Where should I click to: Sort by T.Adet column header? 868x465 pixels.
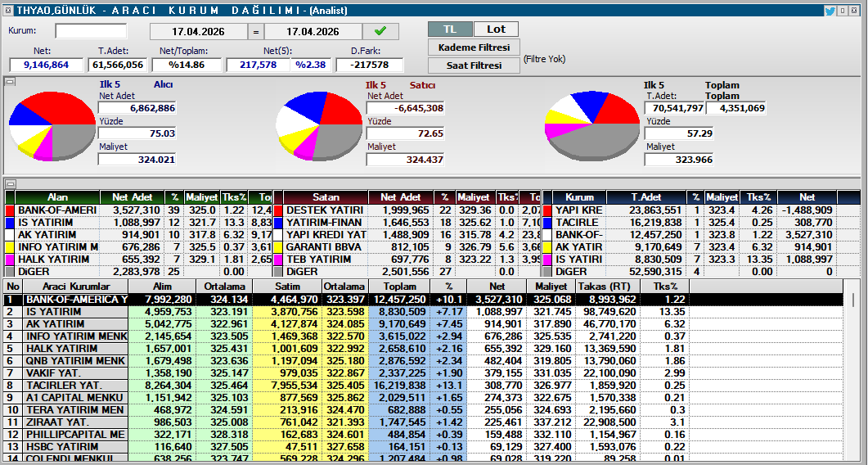click(646, 197)
